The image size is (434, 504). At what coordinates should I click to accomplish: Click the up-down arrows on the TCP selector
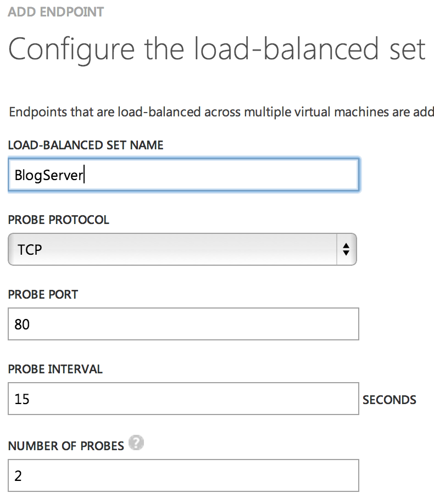[x=346, y=249]
